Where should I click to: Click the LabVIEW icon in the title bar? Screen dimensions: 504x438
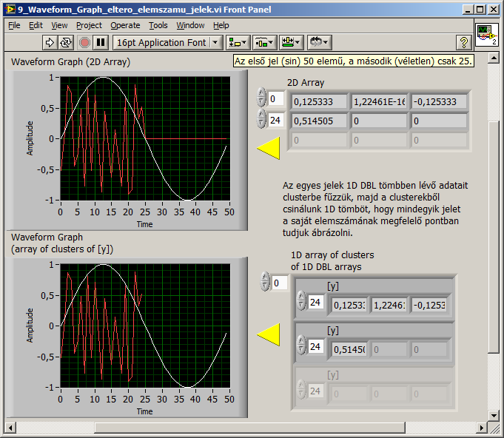pyautogui.click(x=10, y=10)
